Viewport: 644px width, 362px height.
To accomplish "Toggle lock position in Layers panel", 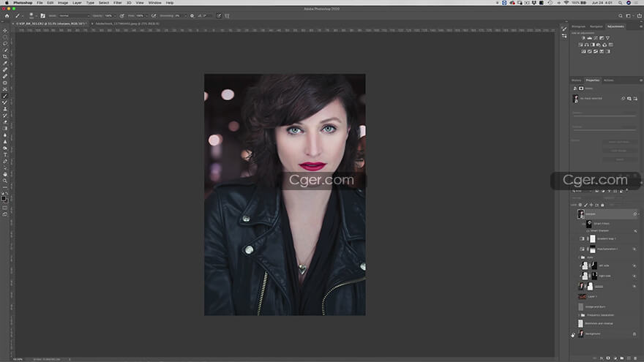I will (x=591, y=205).
